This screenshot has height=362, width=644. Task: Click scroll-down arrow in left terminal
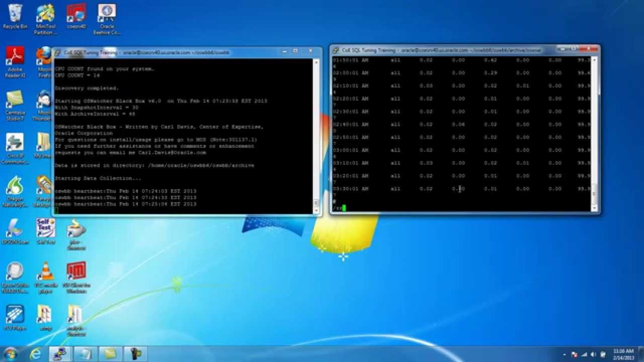(316, 210)
